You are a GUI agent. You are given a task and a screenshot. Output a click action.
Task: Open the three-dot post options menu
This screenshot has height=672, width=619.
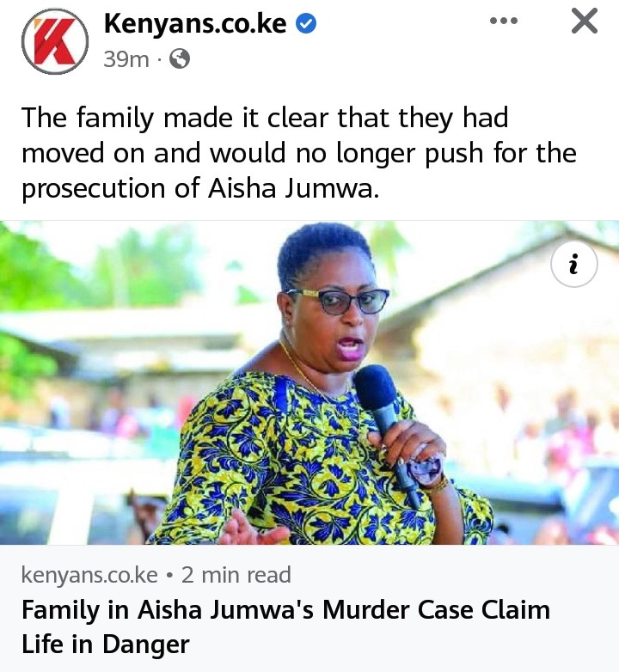(x=504, y=21)
